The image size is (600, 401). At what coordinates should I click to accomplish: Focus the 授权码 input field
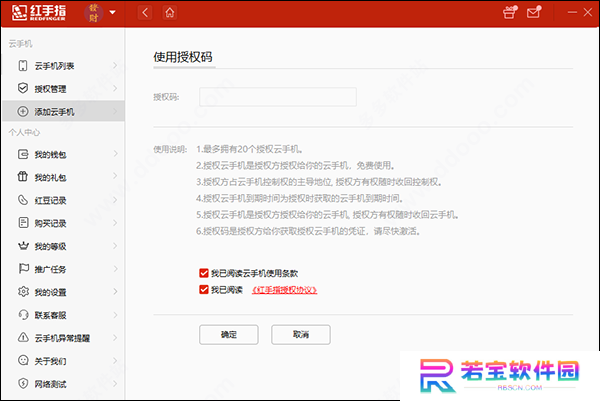click(278, 97)
